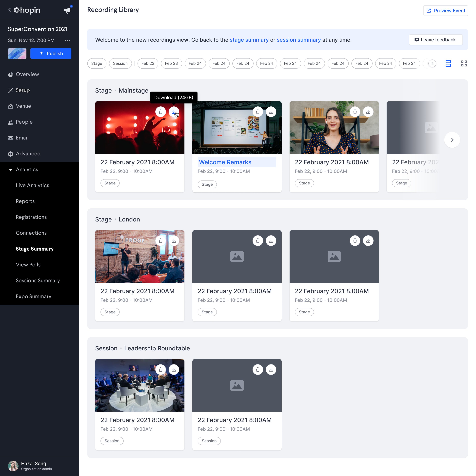Viewport: 476px width, 476px height.
Task: Switch to the grid layout view
Action: [x=464, y=64]
